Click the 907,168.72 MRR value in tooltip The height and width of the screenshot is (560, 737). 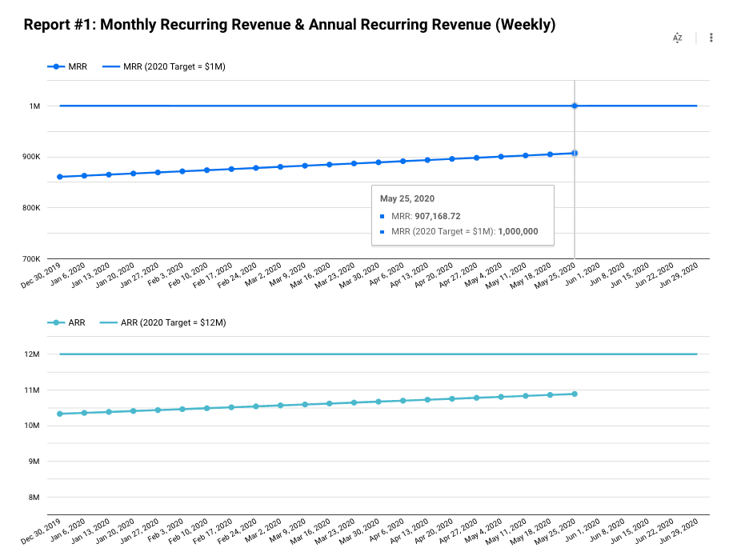(x=437, y=216)
